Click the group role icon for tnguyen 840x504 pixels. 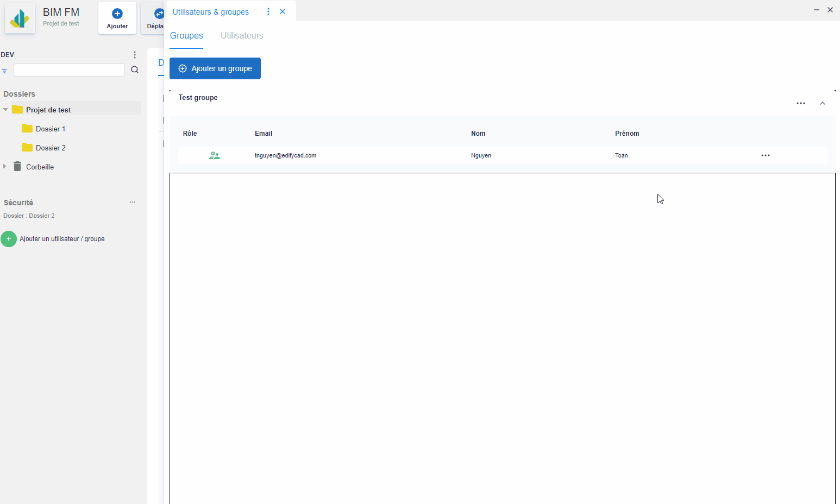(x=215, y=155)
